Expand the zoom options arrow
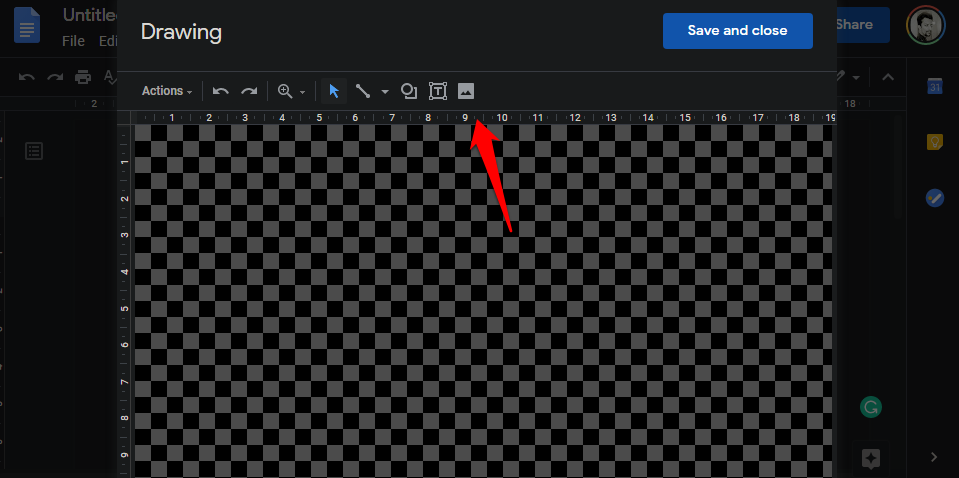 click(x=302, y=92)
